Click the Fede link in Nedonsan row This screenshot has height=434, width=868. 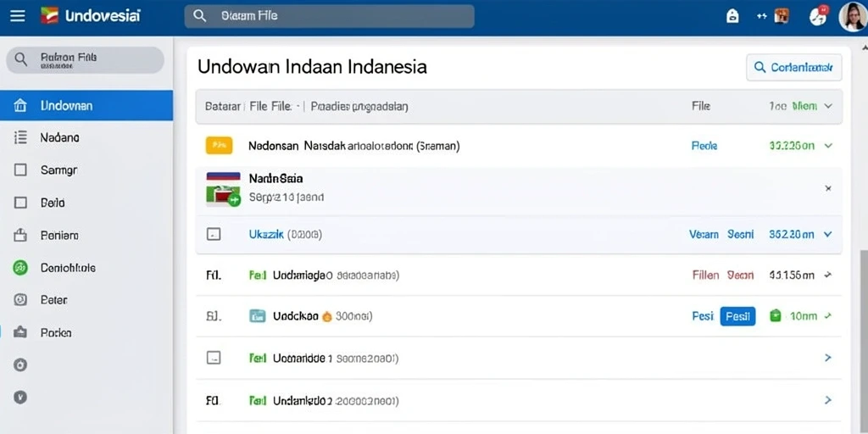coord(704,146)
